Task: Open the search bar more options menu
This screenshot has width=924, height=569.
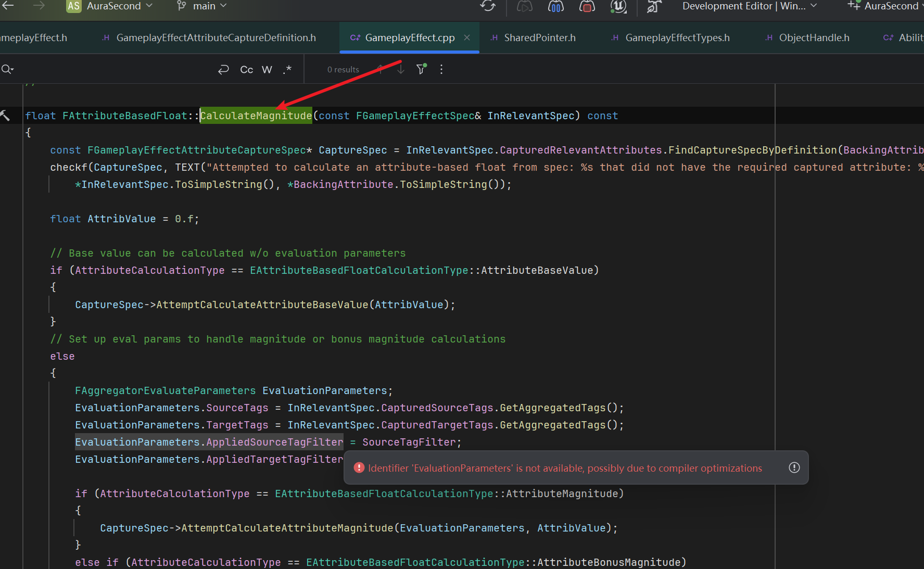Action: (x=441, y=69)
